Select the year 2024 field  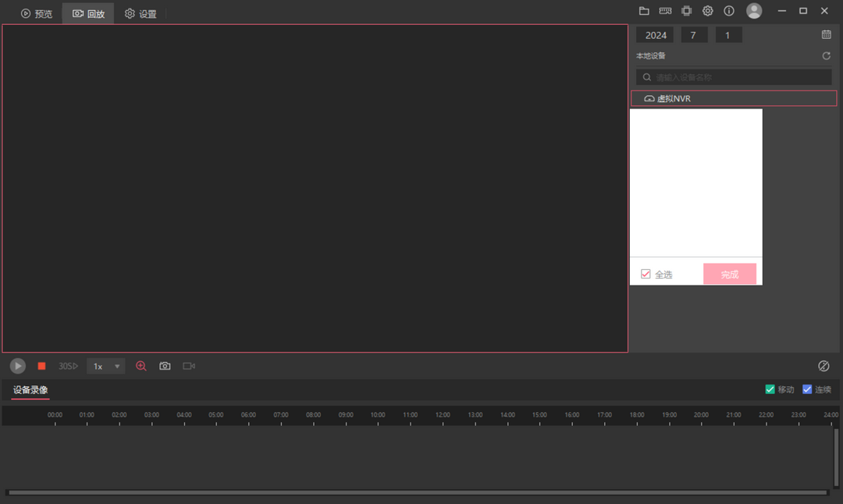tap(656, 35)
